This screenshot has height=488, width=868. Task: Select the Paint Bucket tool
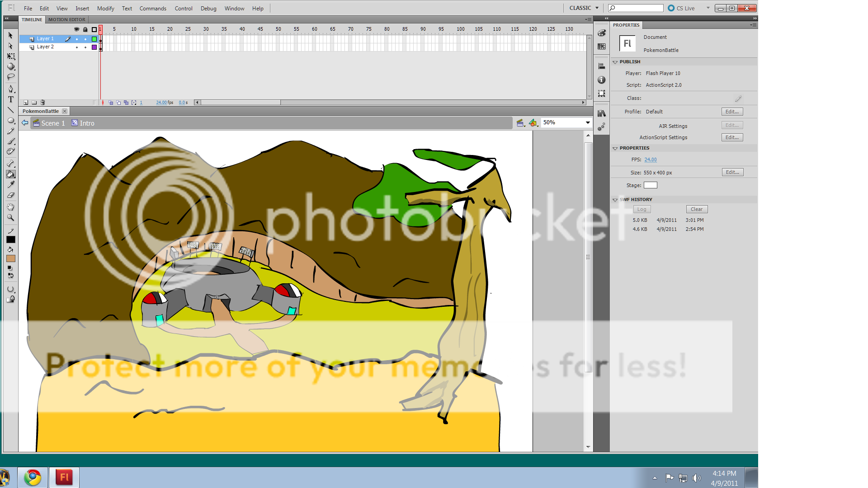(x=10, y=174)
